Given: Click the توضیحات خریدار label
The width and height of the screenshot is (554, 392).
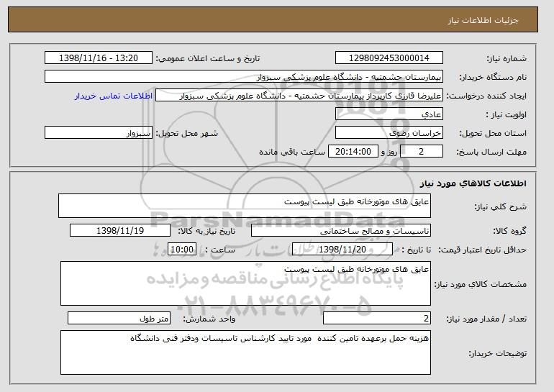Looking at the screenshot, I should click(497, 353).
